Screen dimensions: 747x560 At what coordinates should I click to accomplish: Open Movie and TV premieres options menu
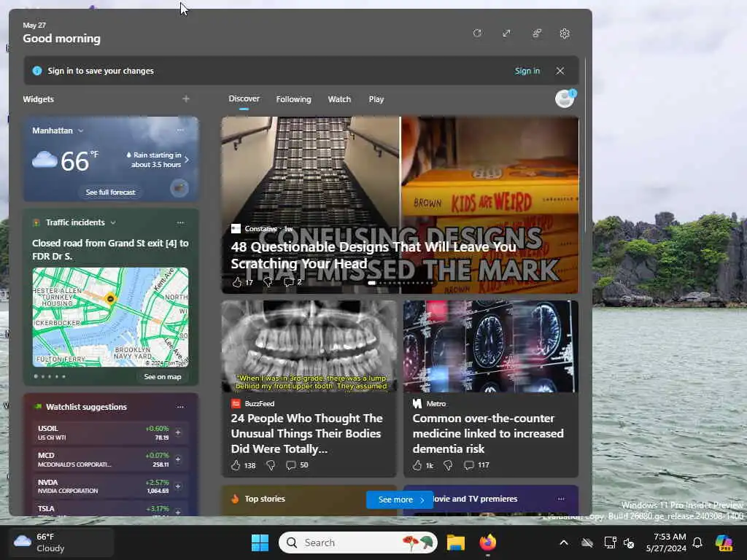point(561,499)
